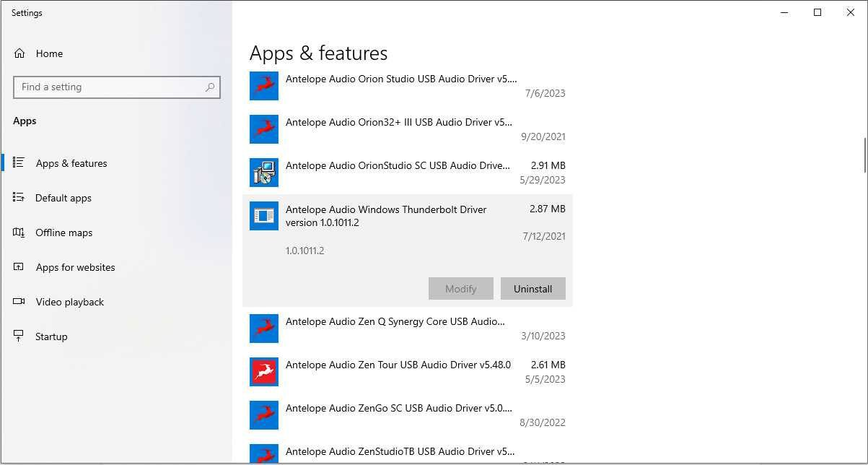The height and width of the screenshot is (465, 868).
Task: Click the search magnifier icon
Action: click(210, 87)
